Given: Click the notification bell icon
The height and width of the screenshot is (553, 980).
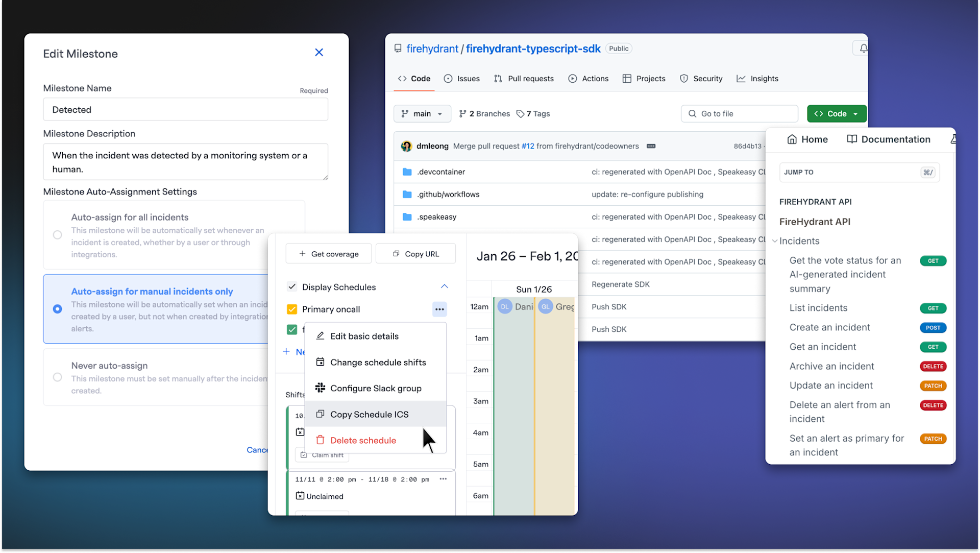Looking at the screenshot, I should tap(863, 49).
